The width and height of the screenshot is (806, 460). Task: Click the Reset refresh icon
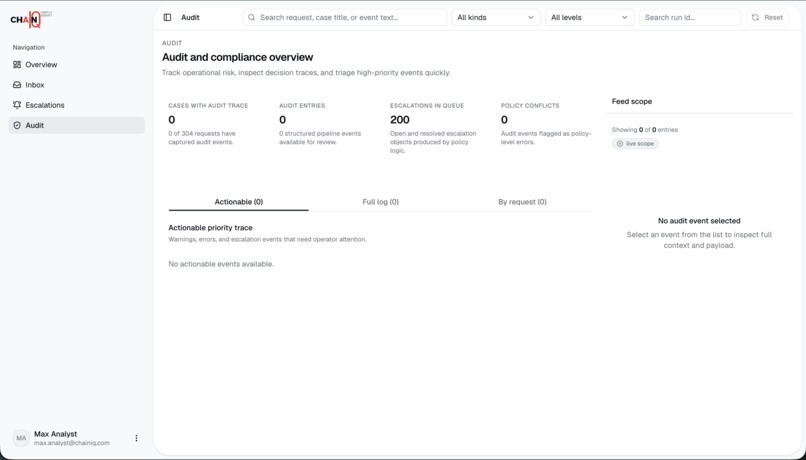(755, 17)
